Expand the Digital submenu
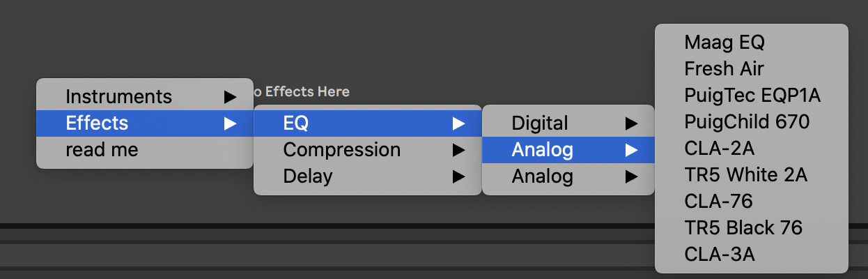Viewport: 868px width, 279px height. click(x=568, y=123)
